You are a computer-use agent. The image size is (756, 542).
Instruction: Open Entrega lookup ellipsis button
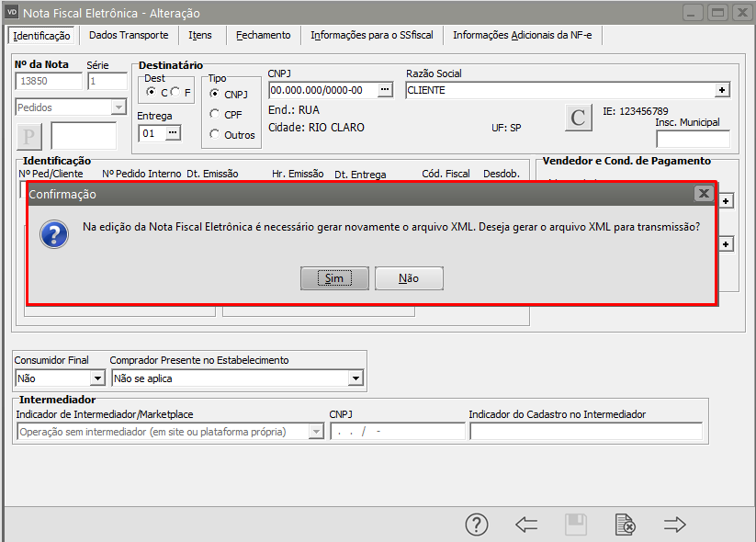pos(173,133)
